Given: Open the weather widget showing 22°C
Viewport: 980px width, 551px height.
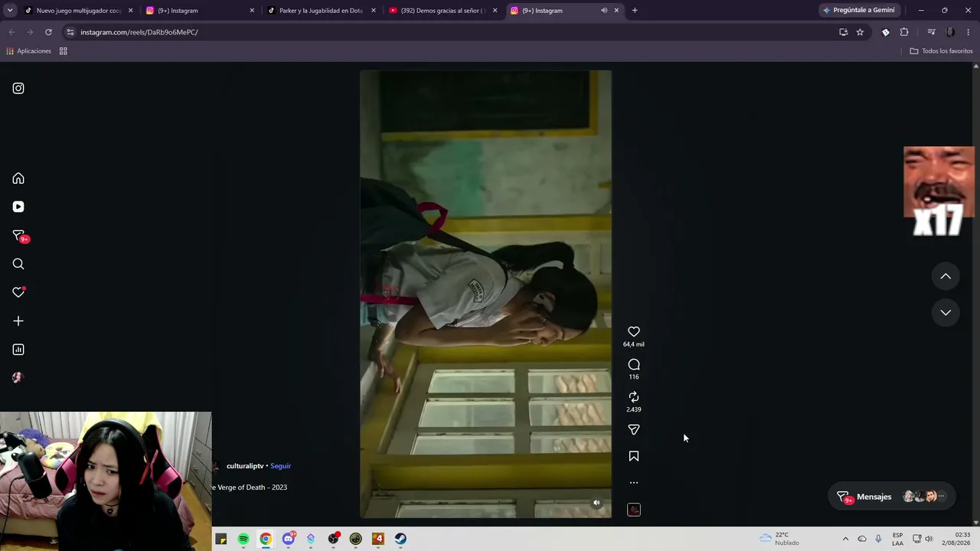Looking at the screenshot, I should (779, 539).
